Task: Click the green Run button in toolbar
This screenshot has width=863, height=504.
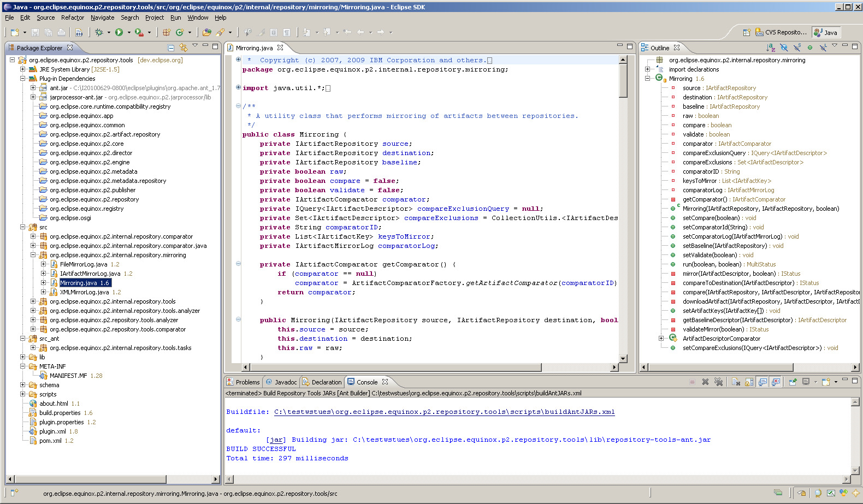Action: (119, 32)
